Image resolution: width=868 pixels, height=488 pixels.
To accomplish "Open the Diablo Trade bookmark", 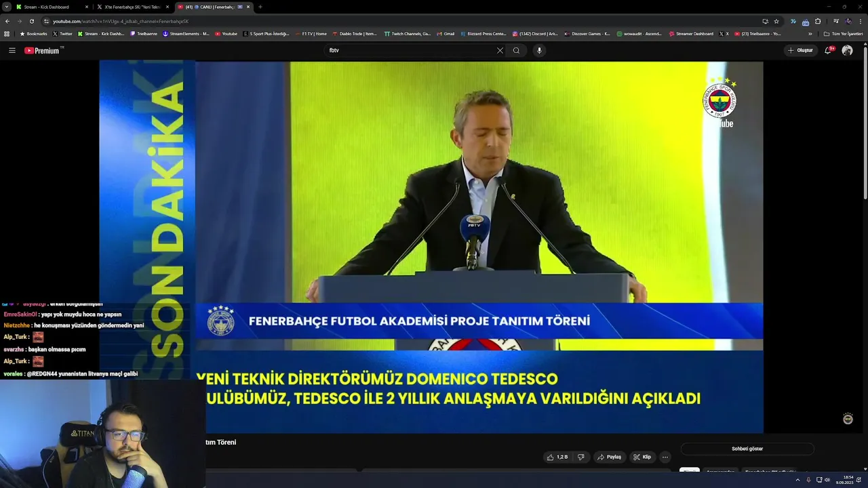I will click(355, 33).
